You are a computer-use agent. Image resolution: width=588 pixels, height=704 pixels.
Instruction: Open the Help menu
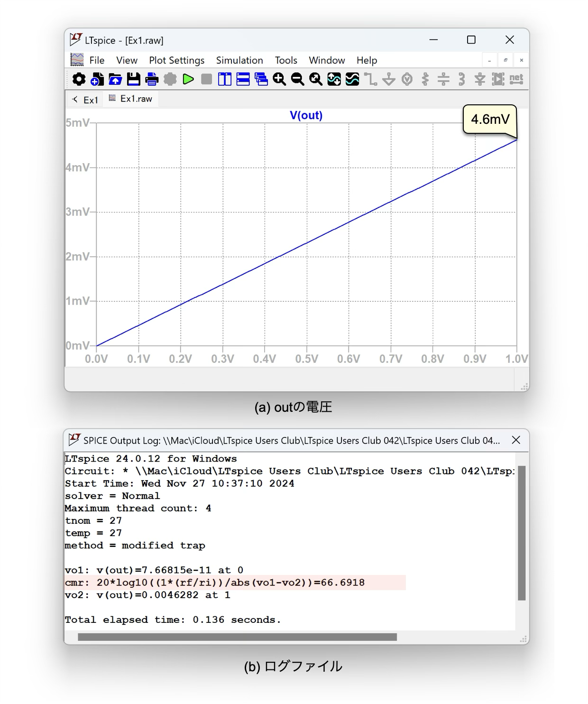367,60
